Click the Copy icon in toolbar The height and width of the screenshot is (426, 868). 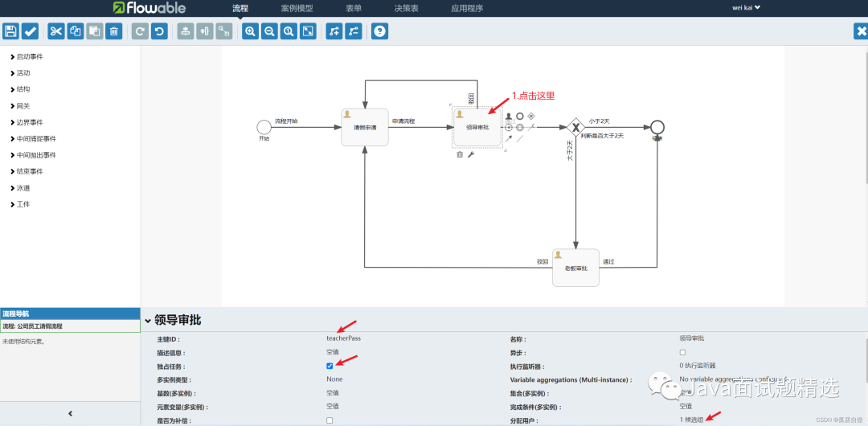76,31
